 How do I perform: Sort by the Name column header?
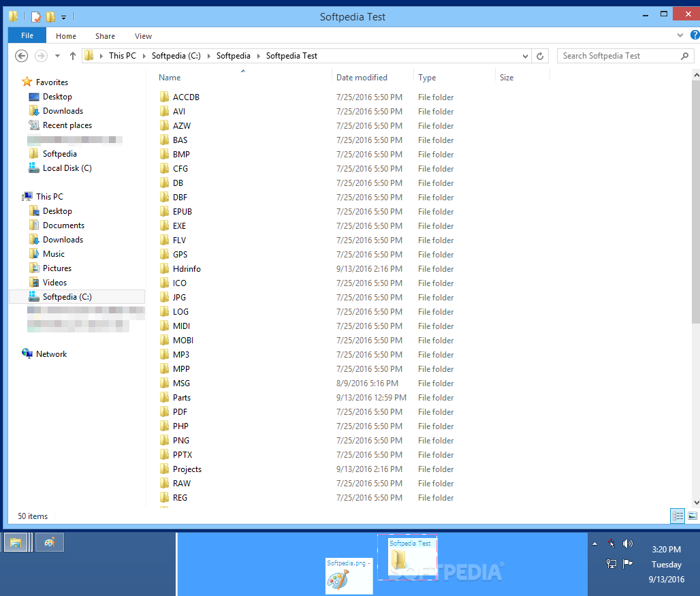pyautogui.click(x=170, y=78)
